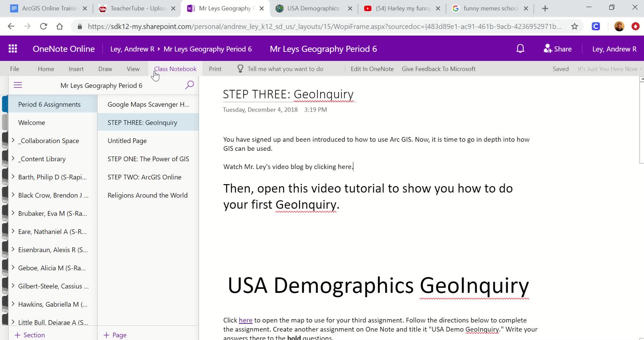Expand Brubaker, Eva M section
Image resolution: width=644 pixels, height=340 pixels.
13,213
